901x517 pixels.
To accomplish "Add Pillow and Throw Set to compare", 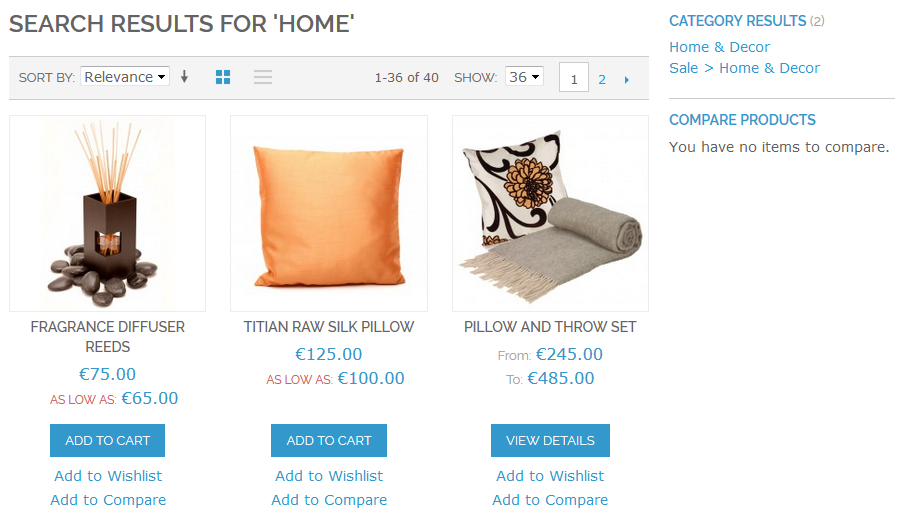I will coord(550,500).
